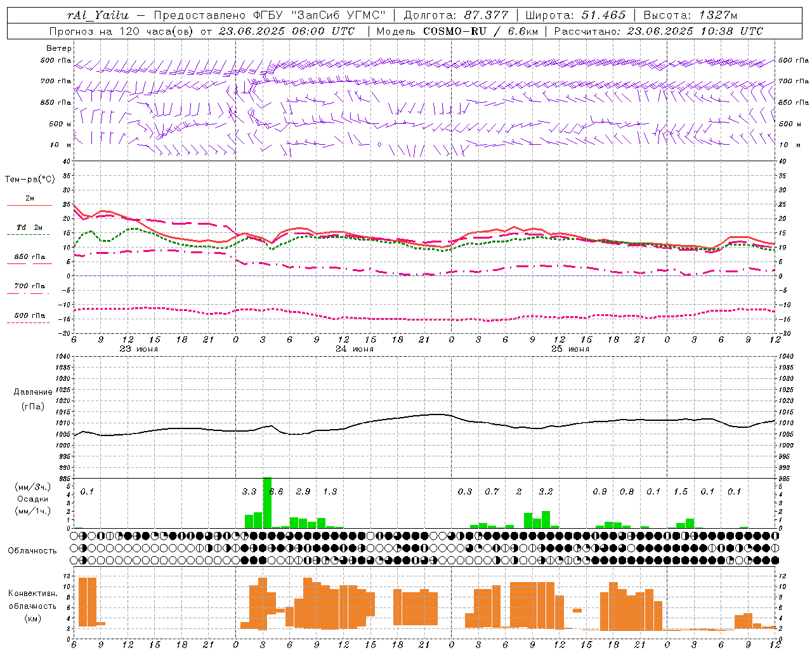The image size is (812, 650).
Task: Click the 23 июня date label
Action: click(x=139, y=349)
